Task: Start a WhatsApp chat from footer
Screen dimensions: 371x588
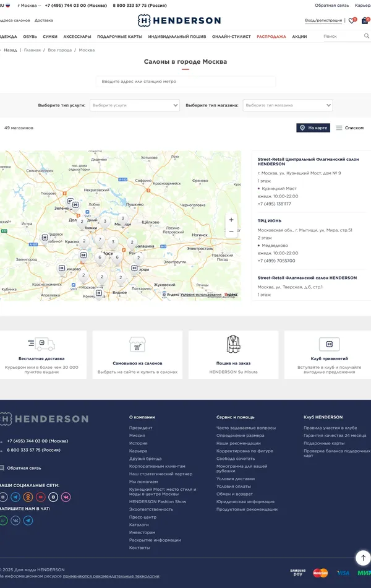Action: click(x=3, y=521)
